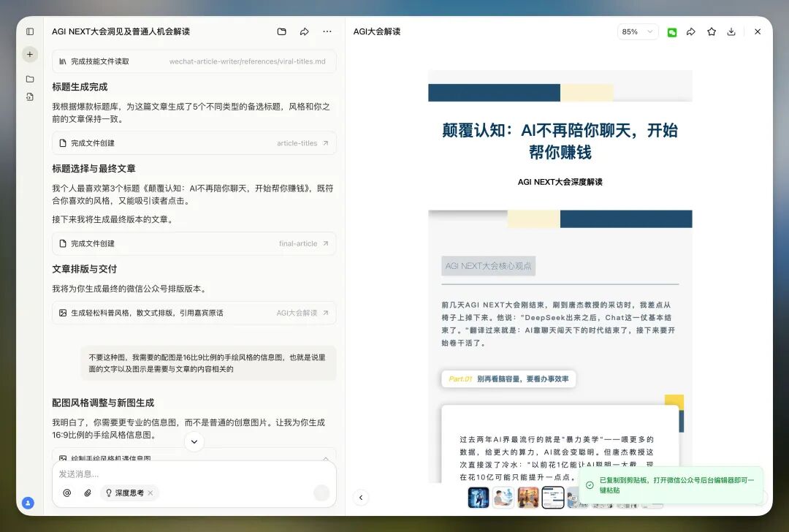Open the file history icon in sidebar
The height and width of the screenshot is (532, 789).
point(30,96)
